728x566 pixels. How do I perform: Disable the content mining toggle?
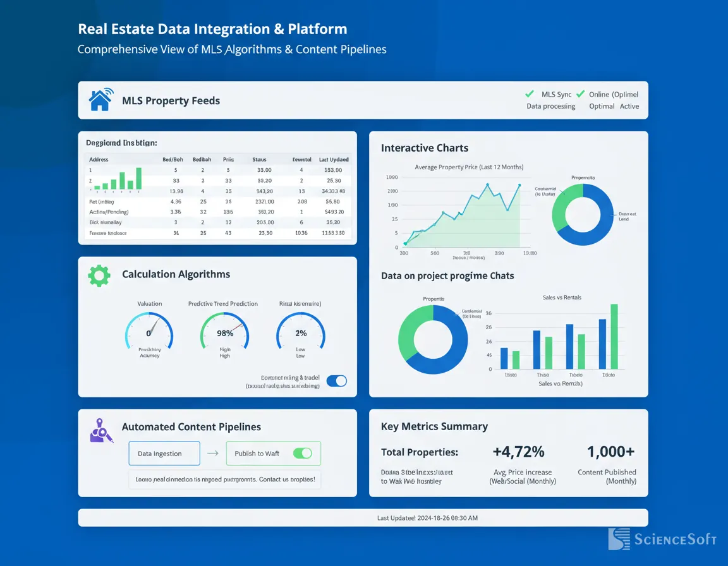(337, 381)
